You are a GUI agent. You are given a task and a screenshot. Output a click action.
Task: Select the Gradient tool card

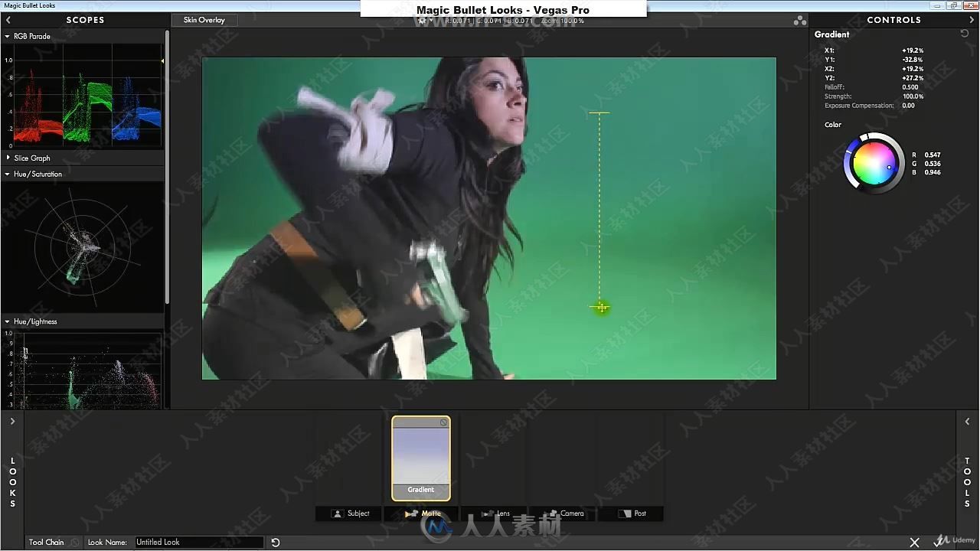(421, 458)
